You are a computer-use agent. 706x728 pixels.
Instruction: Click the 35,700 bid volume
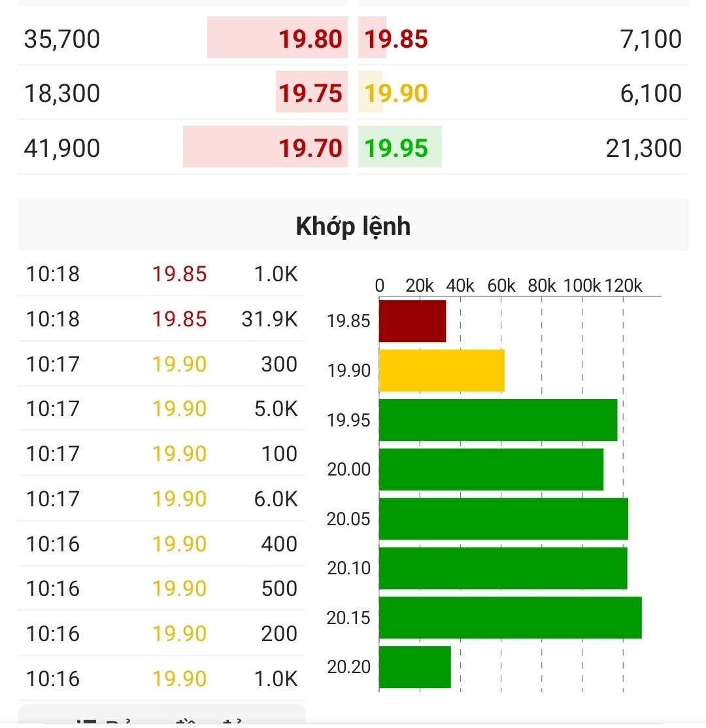(62, 39)
